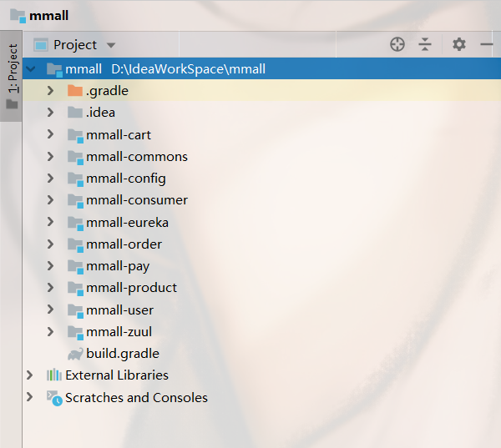The width and height of the screenshot is (501, 448).
Task: Select the mmall-commons label
Action: 137,157
